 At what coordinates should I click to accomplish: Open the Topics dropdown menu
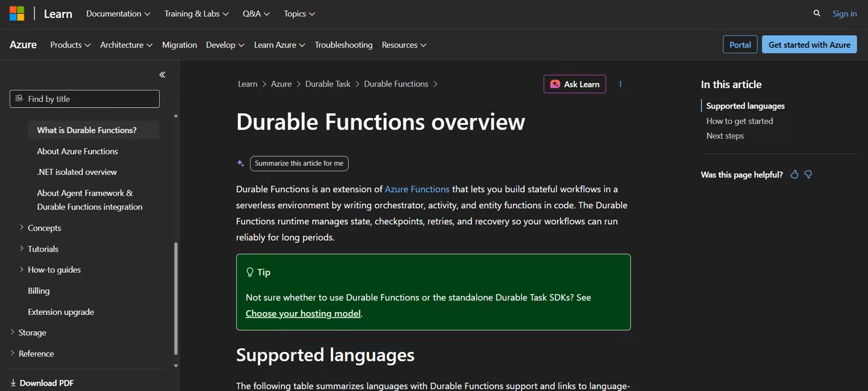coord(300,13)
